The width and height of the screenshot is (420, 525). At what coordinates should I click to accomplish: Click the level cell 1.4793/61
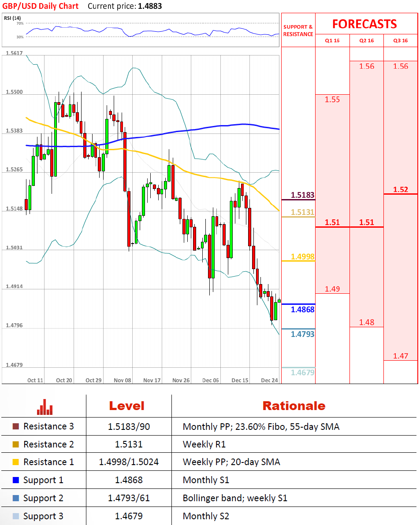point(129,498)
